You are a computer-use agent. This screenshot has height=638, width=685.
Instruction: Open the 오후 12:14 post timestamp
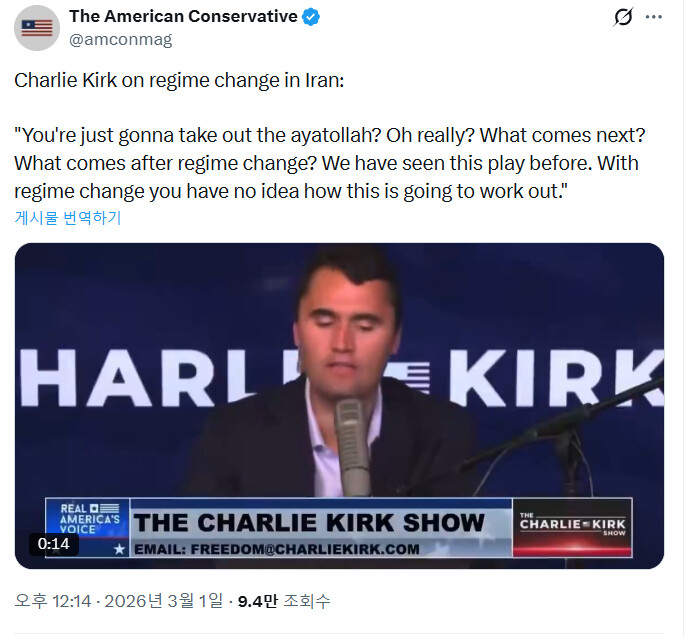[53, 601]
